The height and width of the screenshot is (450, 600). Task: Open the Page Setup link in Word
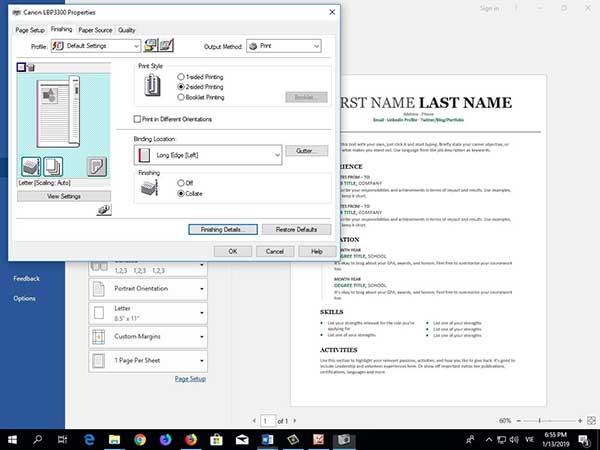[190, 379]
